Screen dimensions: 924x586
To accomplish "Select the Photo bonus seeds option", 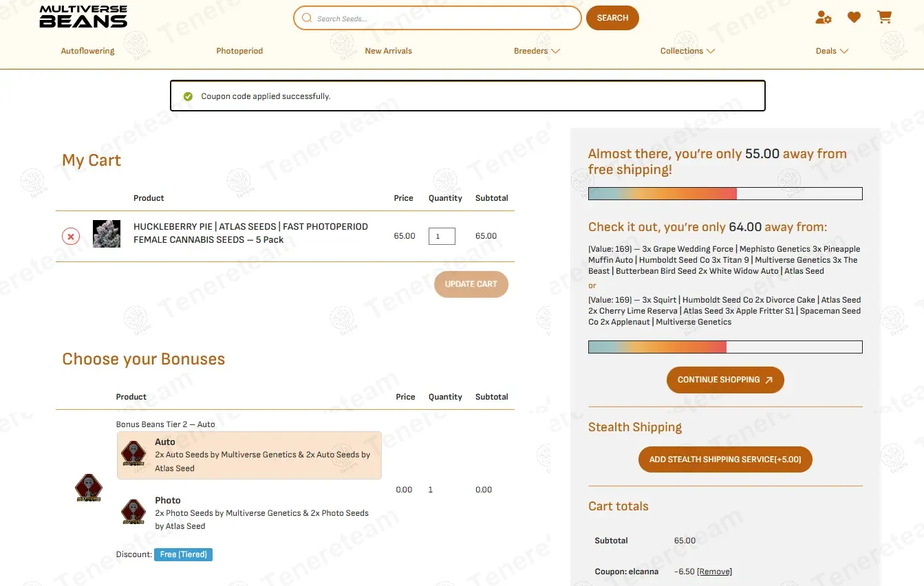I will pos(249,513).
